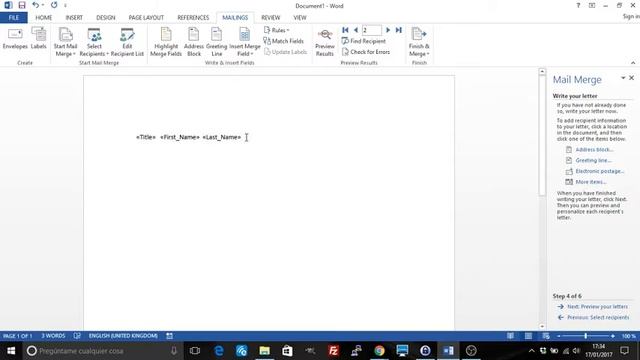Click Check for Errors
This screenshot has width=640, height=360.
click(366, 52)
